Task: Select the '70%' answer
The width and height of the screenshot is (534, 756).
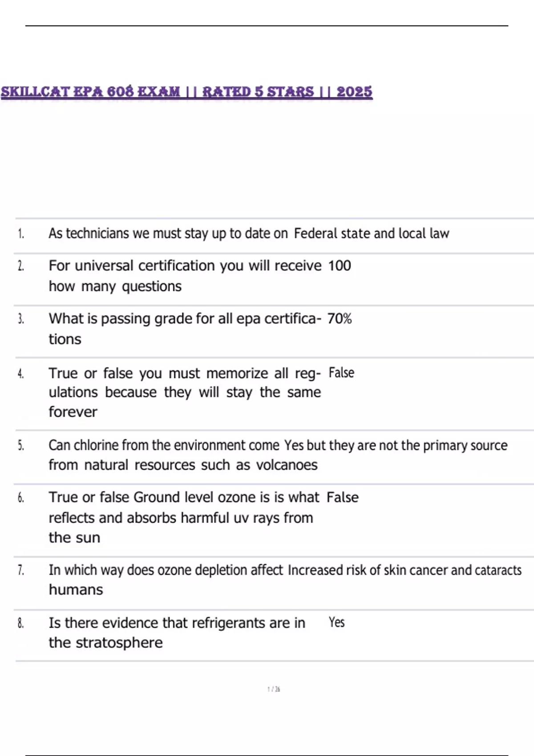Action: 340,319
